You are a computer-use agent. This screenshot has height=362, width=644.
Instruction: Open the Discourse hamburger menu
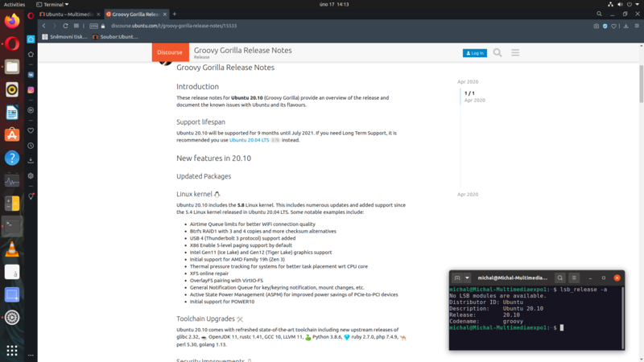coord(515,52)
